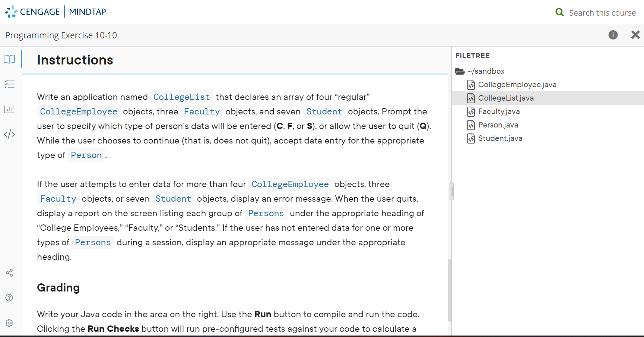The height and width of the screenshot is (337, 644).
Task: Click the info icon near the title bar
Action: [x=613, y=35]
